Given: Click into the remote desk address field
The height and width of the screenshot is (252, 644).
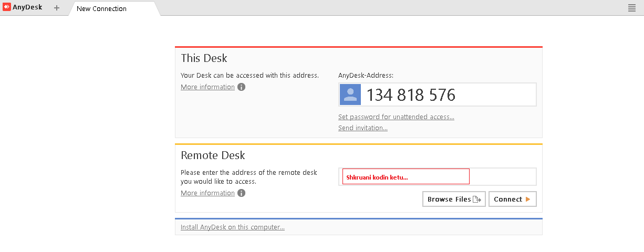Looking at the screenshot, I should [438, 177].
